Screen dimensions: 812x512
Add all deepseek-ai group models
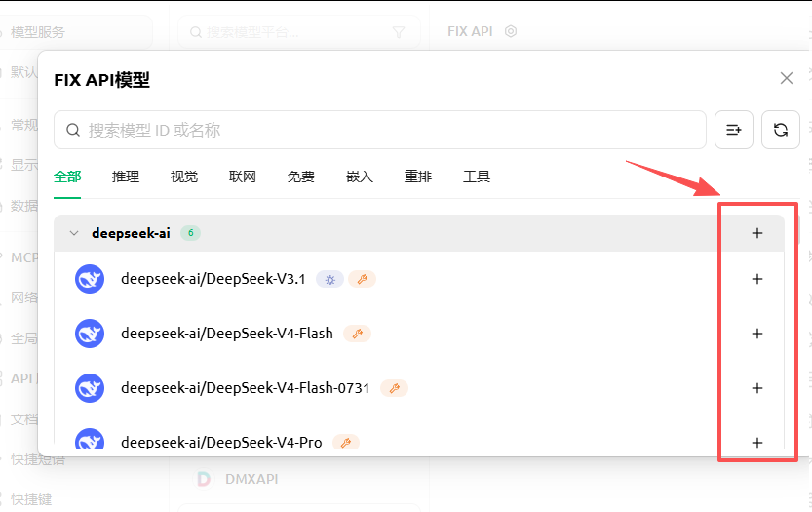tap(757, 233)
